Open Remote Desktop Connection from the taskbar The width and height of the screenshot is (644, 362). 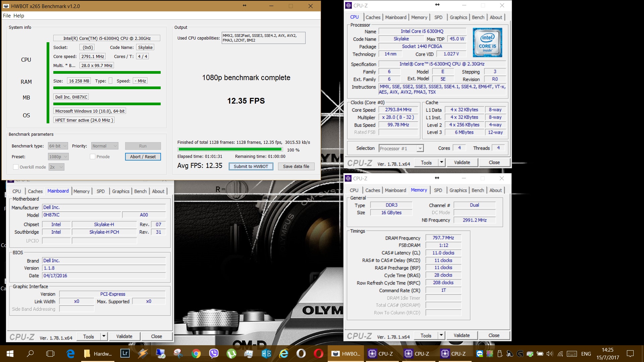[160, 353]
